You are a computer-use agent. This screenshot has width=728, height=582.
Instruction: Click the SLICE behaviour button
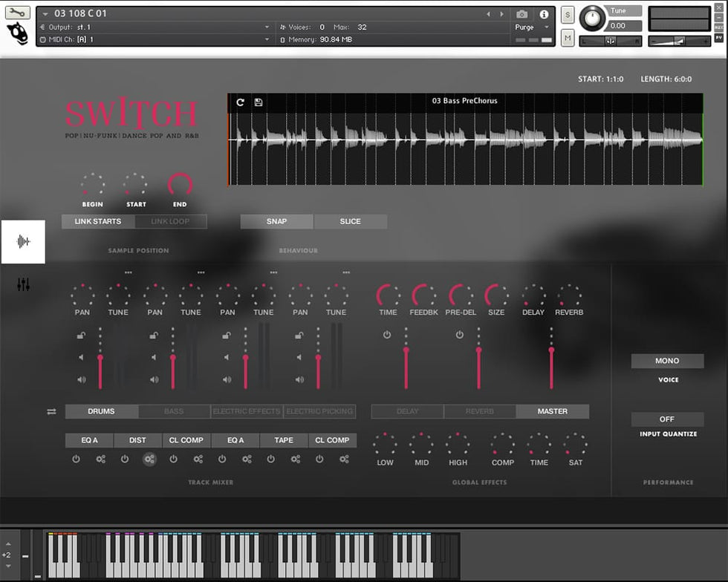click(x=350, y=221)
